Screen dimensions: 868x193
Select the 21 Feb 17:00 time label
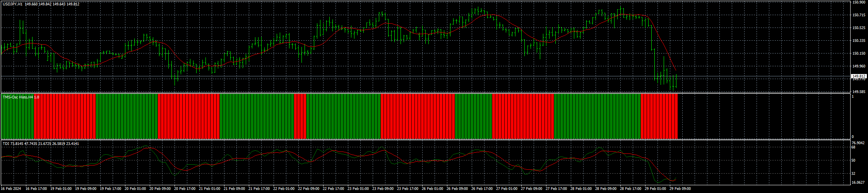(259, 189)
